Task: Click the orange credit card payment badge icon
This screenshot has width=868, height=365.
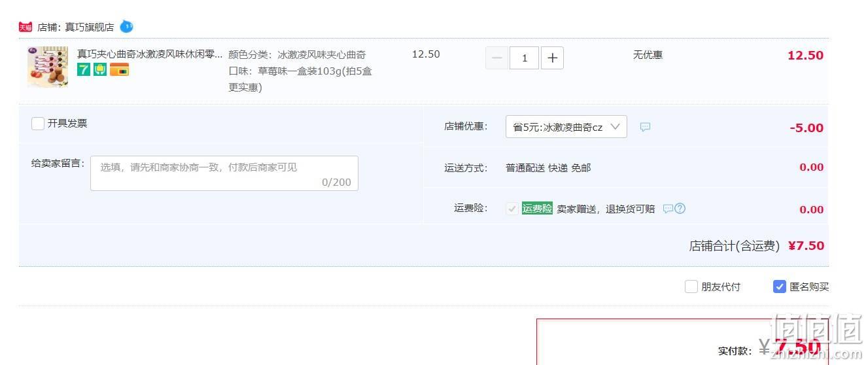Action: tap(119, 69)
